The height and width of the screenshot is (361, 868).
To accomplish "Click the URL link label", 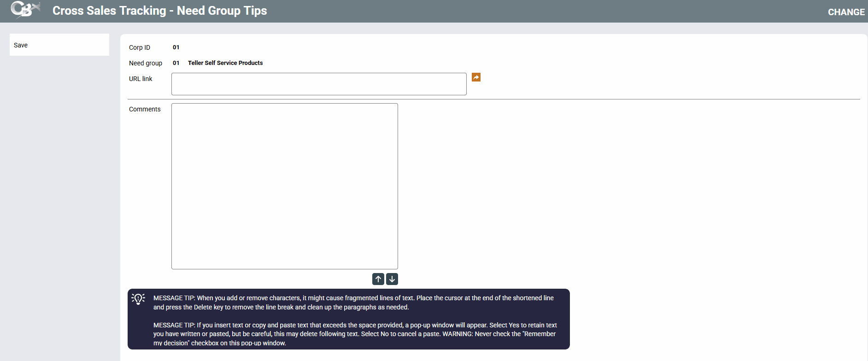I will coord(141,79).
